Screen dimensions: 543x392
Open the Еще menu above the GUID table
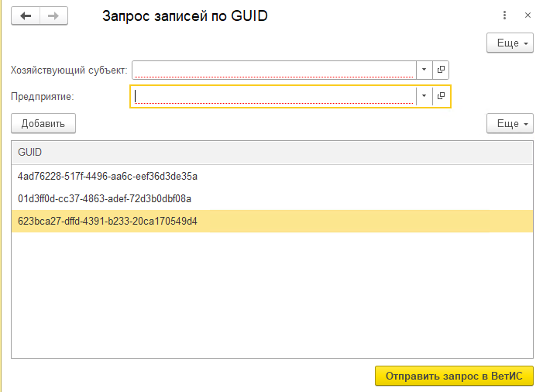tap(510, 123)
